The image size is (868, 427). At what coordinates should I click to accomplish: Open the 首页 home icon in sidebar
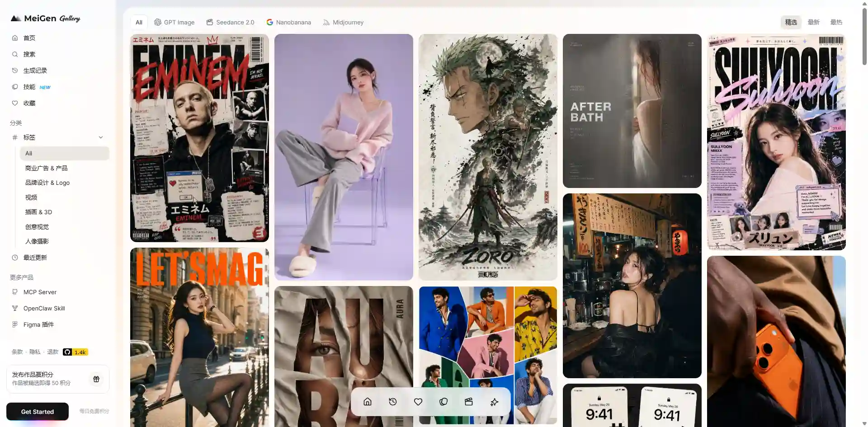[15, 38]
